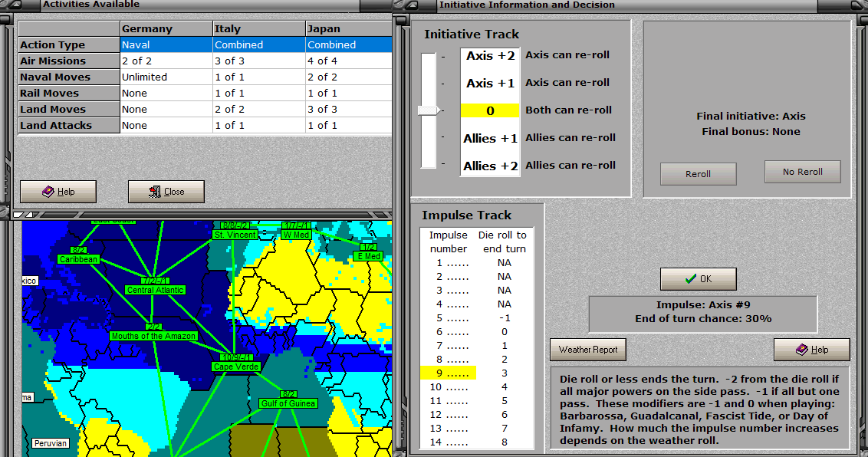Click Japan's 4 of 4 air missions cell
The image size is (868, 457).
coord(349,61)
